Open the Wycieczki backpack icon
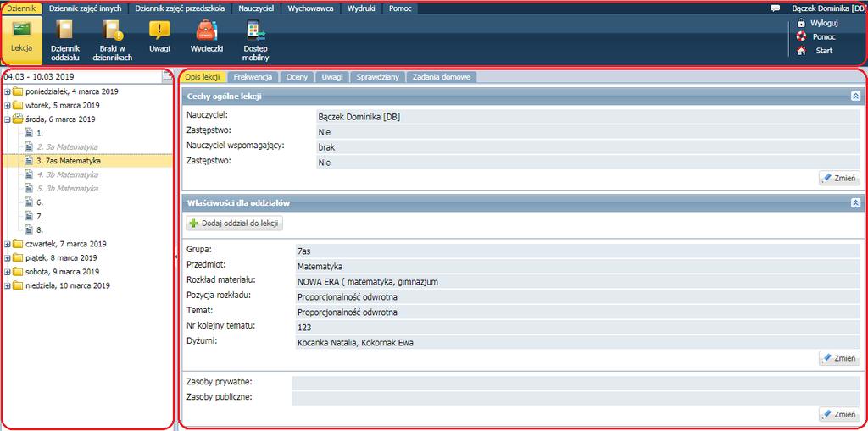 coord(207,30)
